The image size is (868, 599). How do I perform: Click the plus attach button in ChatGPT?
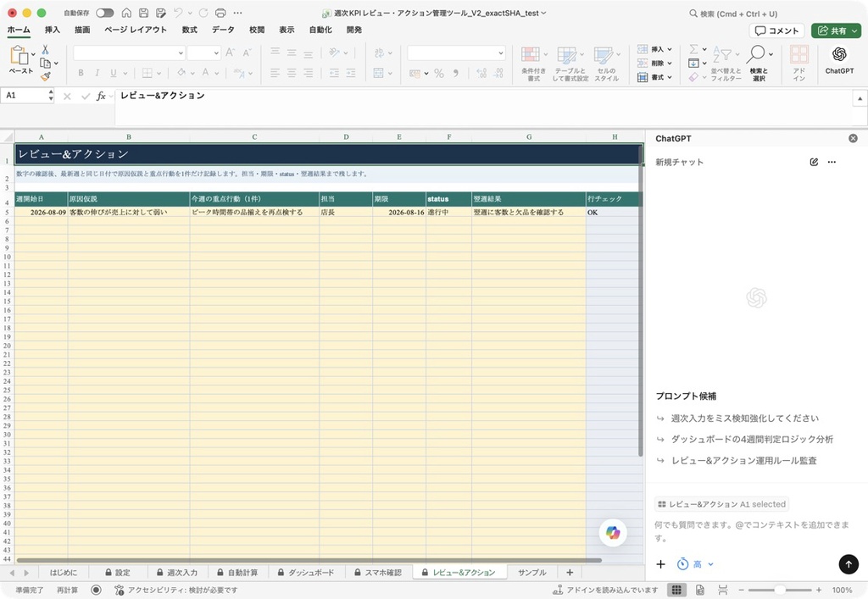(660, 564)
